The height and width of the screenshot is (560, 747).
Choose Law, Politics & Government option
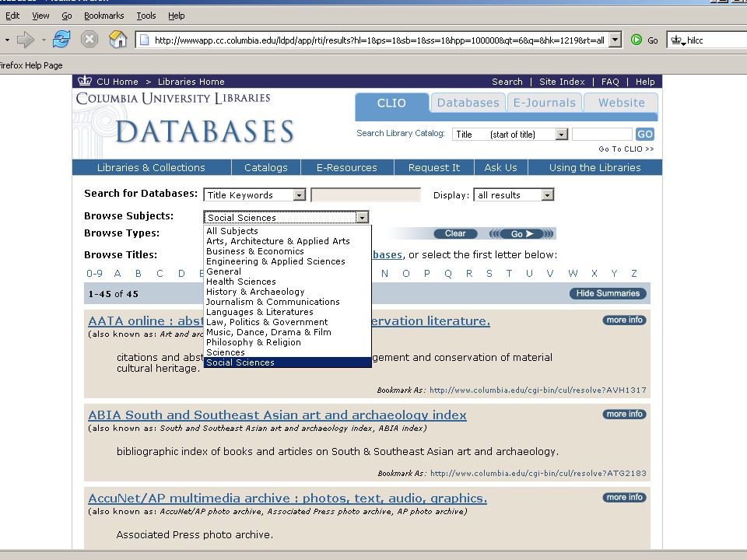[287, 322]
